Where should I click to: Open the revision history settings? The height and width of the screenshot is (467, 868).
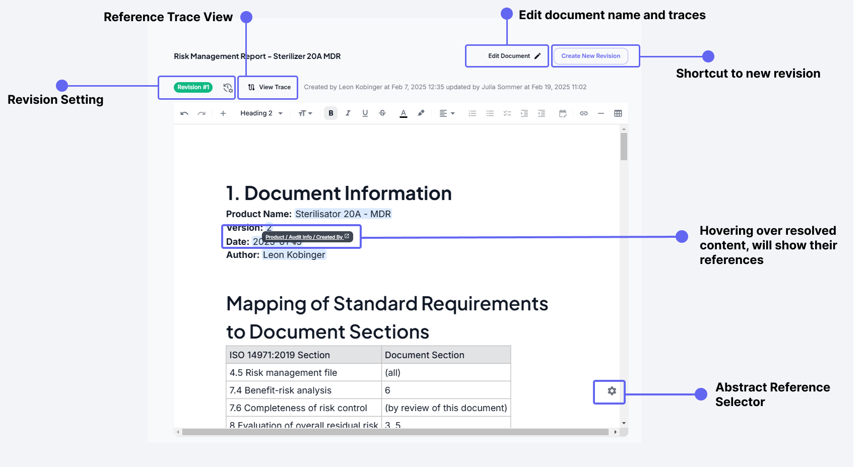click(x=228, y=87)
